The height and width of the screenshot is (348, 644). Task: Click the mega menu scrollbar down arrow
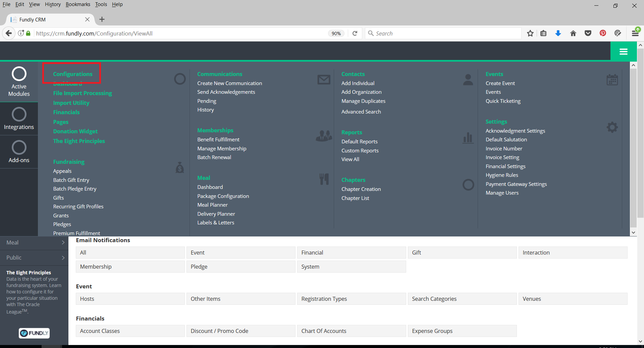pyautogui.click(x=633, y=232)
